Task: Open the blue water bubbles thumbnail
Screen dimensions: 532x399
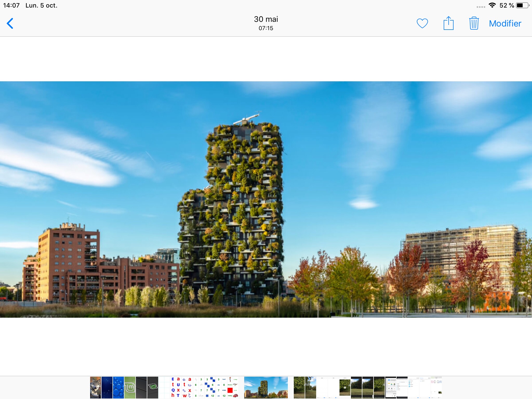Action: pos(118,387)
